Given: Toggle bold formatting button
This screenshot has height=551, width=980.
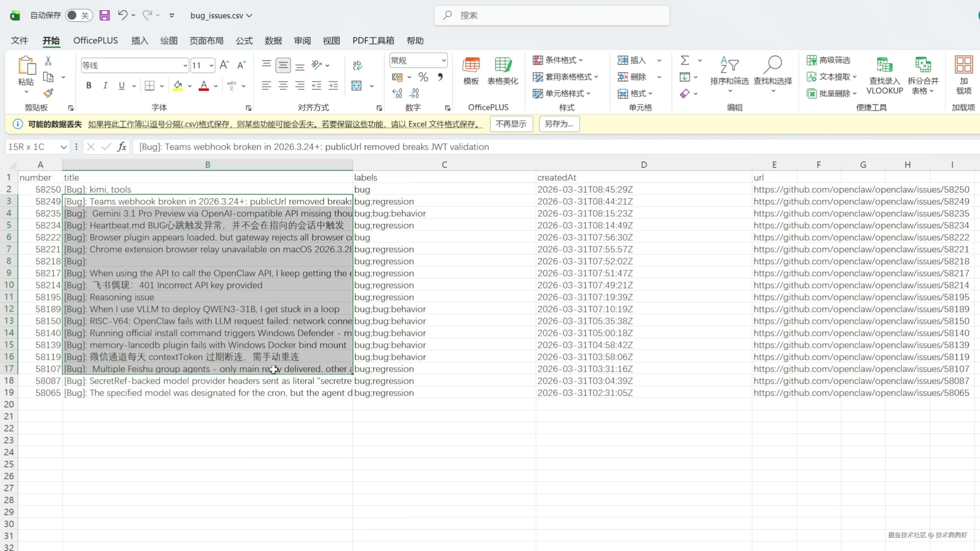Looking at the screenshot, I should (x=89, y=85).
